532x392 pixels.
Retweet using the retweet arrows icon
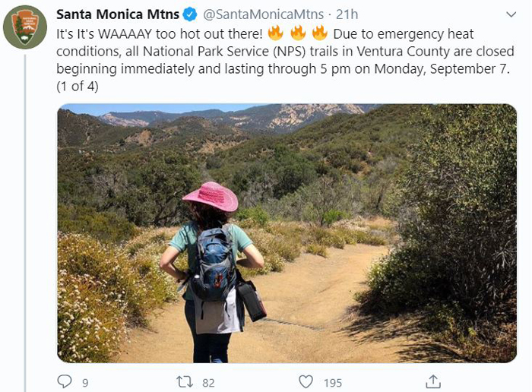click(x=185, y=382)
